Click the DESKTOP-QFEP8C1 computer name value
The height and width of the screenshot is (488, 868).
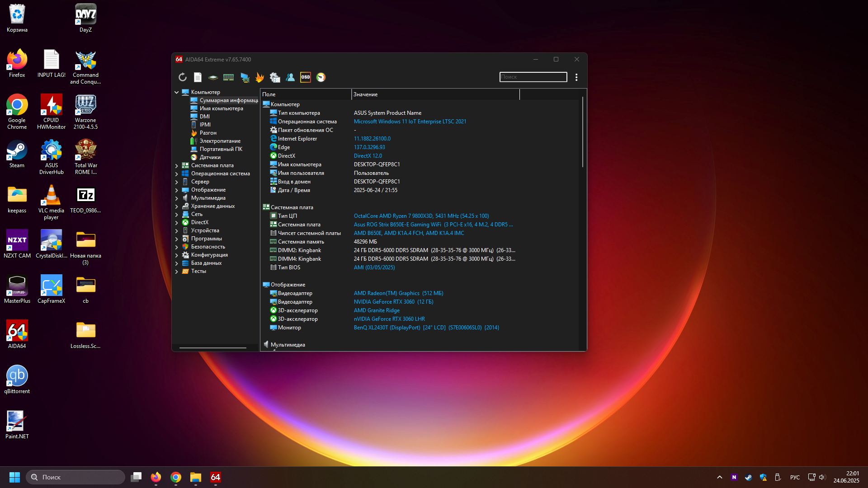(377, 164)
